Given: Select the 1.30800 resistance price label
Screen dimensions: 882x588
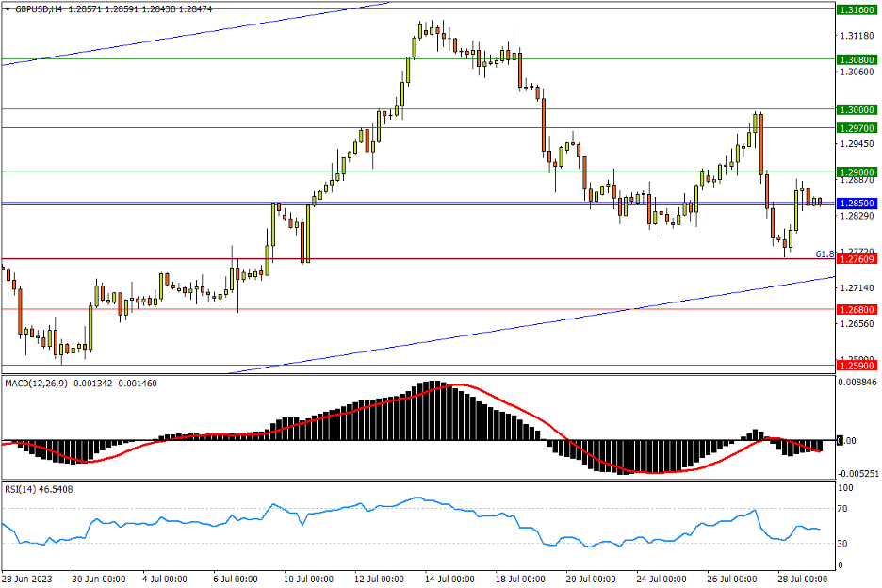Looking at the screenshot, I should (x=857, y=59).
